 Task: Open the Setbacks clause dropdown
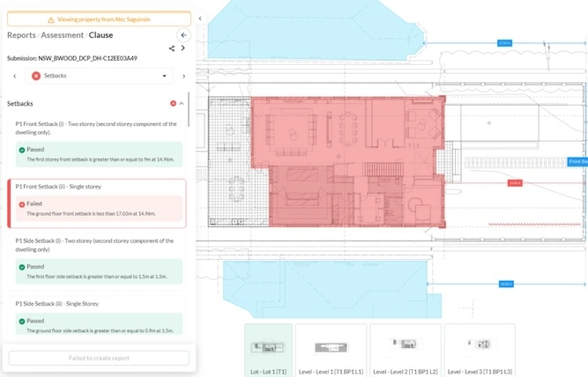coord(99,76)
